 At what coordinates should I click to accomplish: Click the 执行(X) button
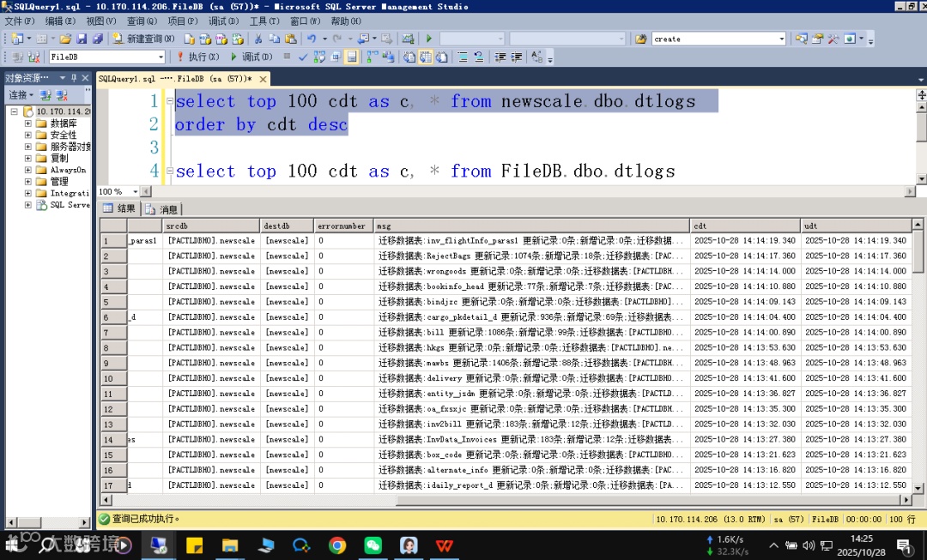[x=197, y=57]
